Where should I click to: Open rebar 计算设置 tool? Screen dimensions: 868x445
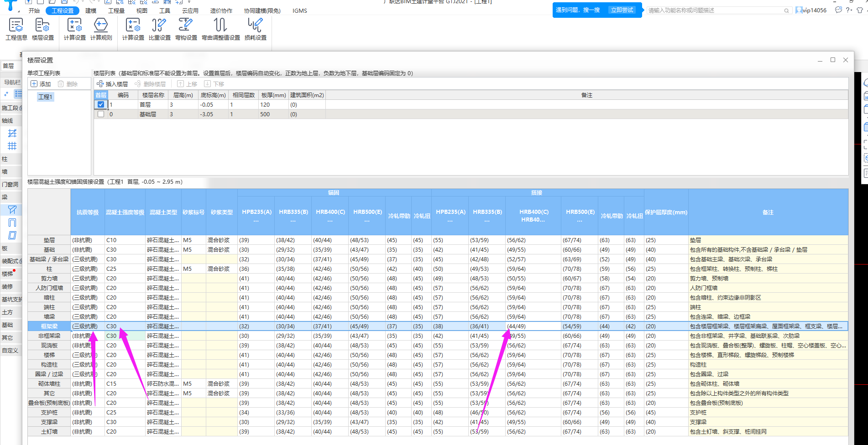[x=133, y=29]
